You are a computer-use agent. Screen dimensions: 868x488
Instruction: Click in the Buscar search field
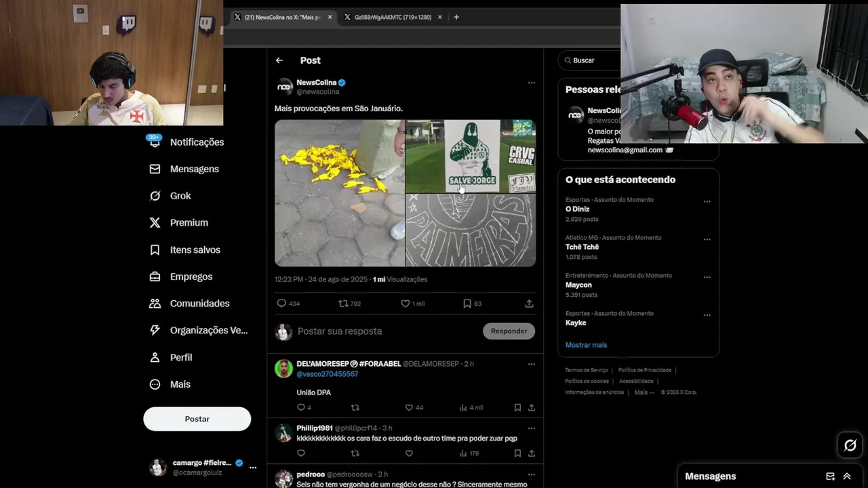(x=590, y=60)
